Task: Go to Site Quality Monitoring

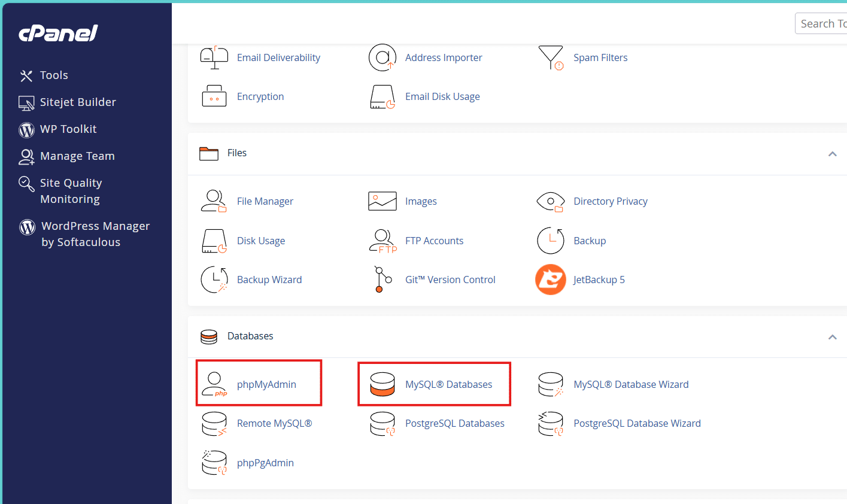Action: click(71, 191)
